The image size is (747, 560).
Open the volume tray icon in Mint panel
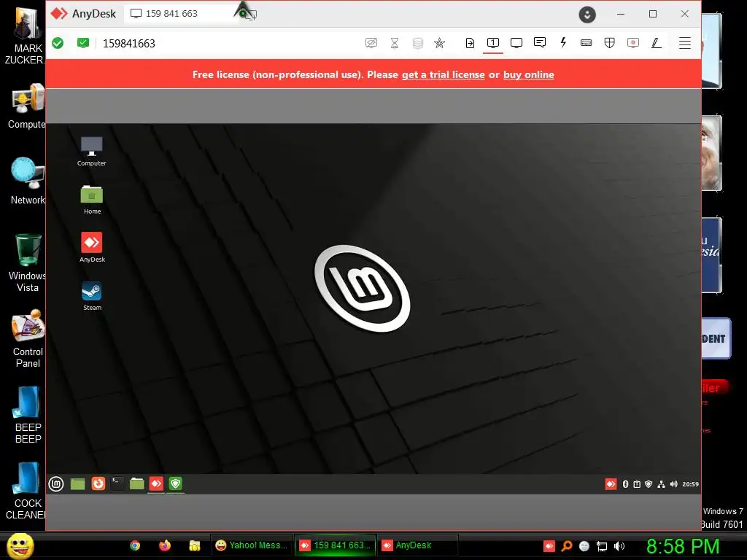point(673,484)
